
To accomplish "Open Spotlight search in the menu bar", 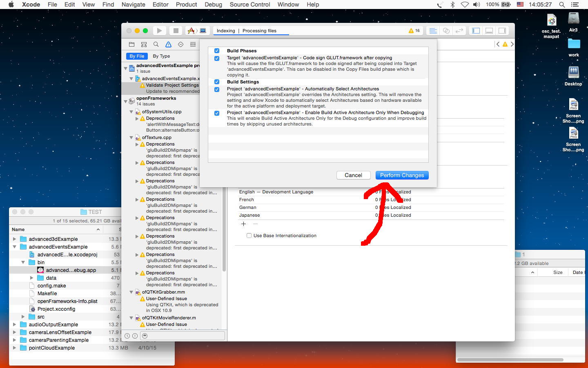I will pos(562,4).
